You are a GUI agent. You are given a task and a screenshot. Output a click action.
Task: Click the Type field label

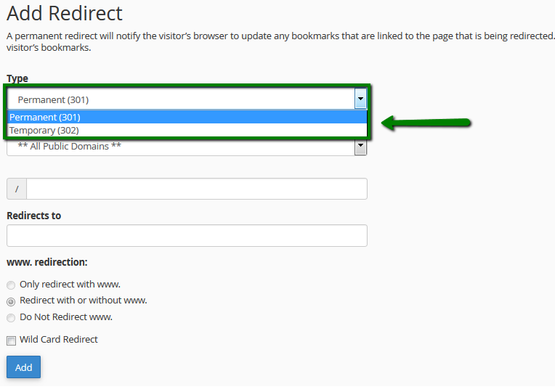pyautogui.click(x=17, y=78)
